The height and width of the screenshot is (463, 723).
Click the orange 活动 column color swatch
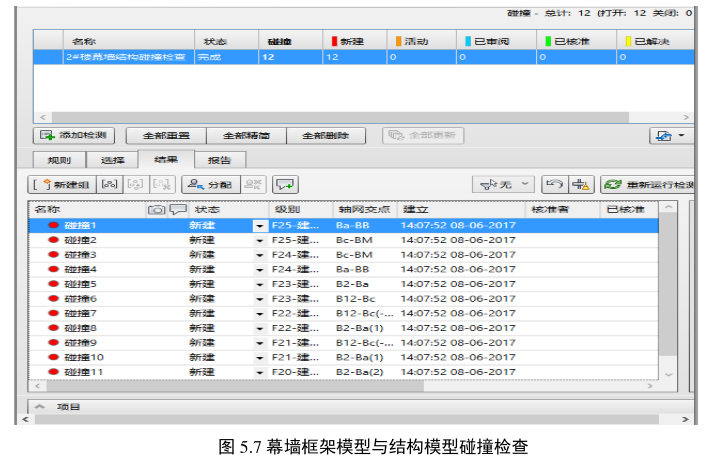[x=398, y=42]
